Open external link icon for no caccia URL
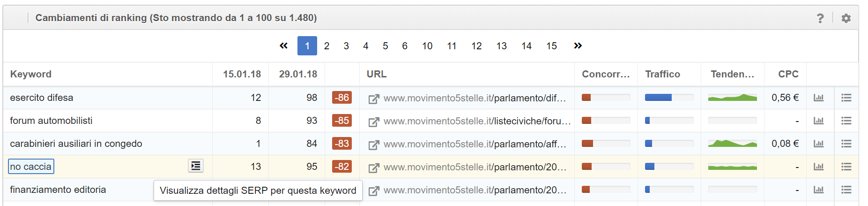Viewport: 868px width, 206px height. tap(373, 168)
